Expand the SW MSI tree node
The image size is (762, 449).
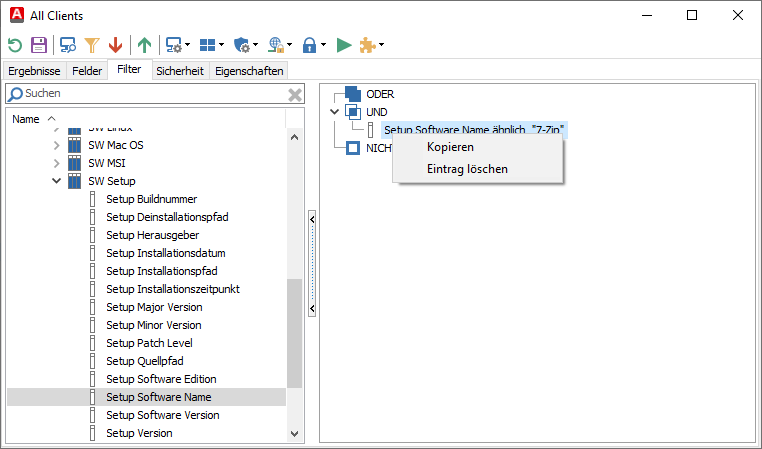pyautogui.click(x=56, y=163)
